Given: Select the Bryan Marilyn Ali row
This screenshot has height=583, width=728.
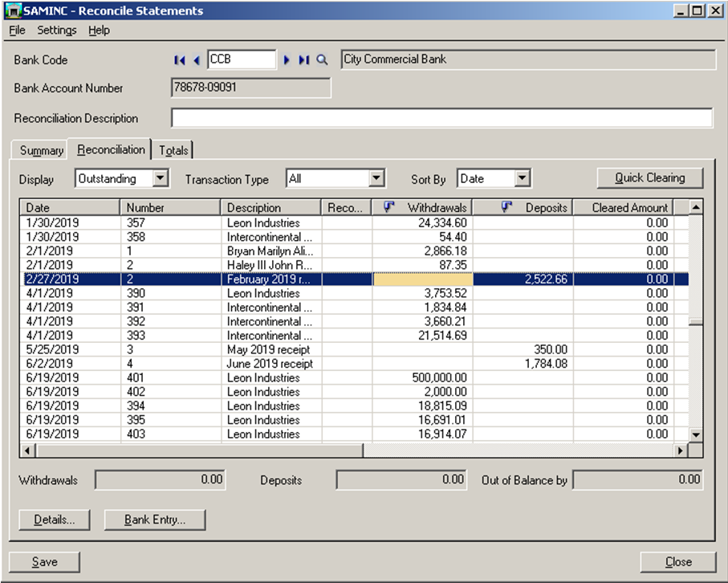Looking at the screenshot, I should (355, 251).
